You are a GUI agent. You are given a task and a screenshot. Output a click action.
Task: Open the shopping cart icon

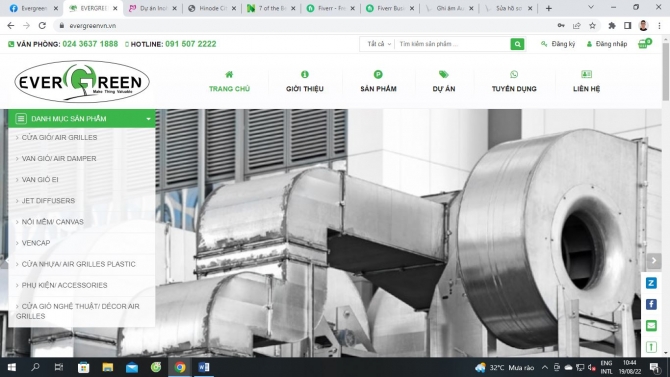tap(644, 43)
